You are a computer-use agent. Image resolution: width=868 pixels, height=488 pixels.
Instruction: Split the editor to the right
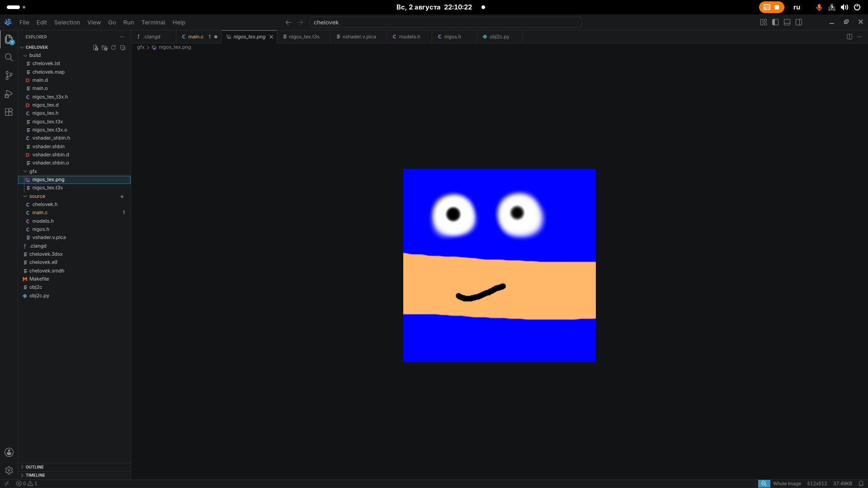point(849,37)
